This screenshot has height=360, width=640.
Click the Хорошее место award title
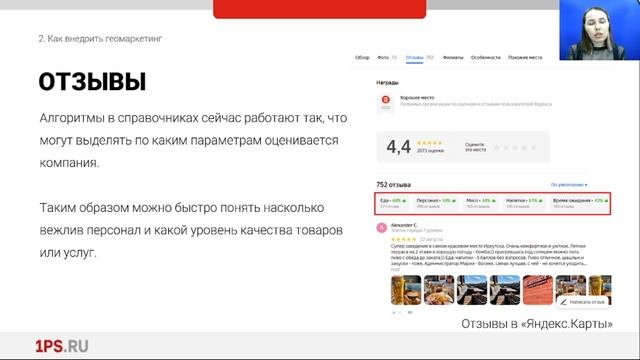[x=417, y=98]
